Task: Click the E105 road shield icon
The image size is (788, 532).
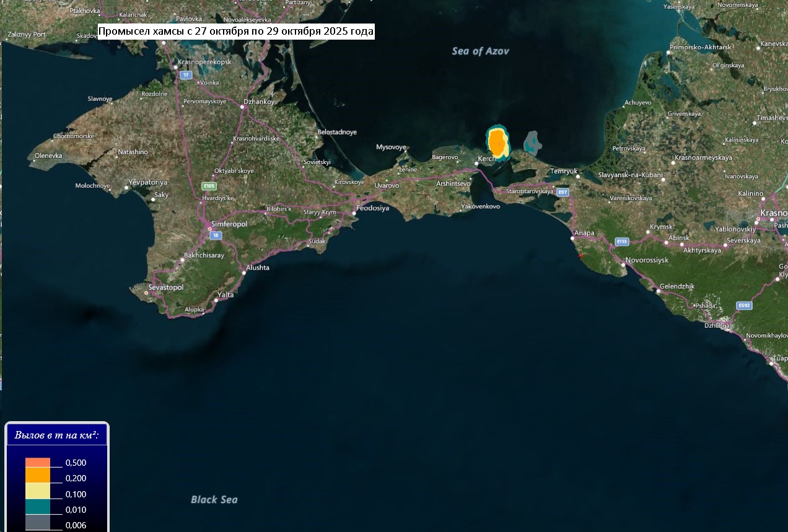Action: pos(209,185)
